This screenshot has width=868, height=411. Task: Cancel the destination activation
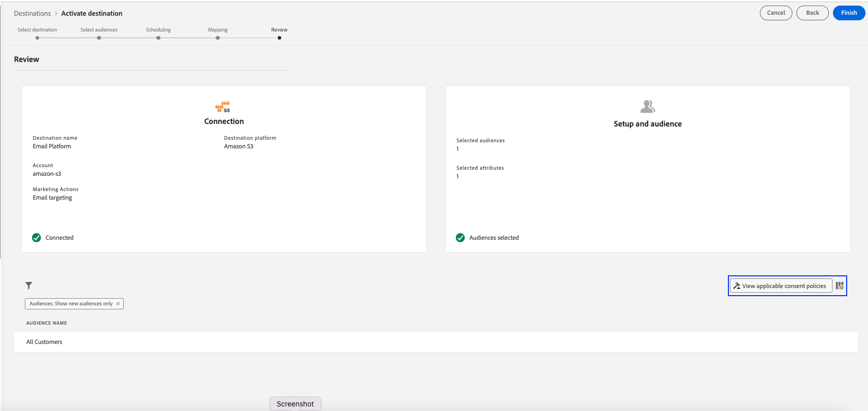776,13
